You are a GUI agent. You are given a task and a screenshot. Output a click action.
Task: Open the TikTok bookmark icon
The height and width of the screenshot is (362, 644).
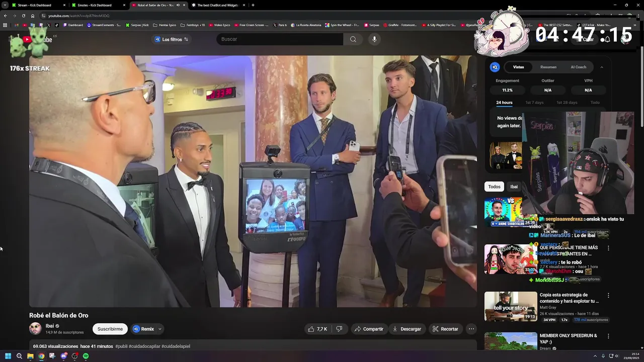click(x=56, y=25)
